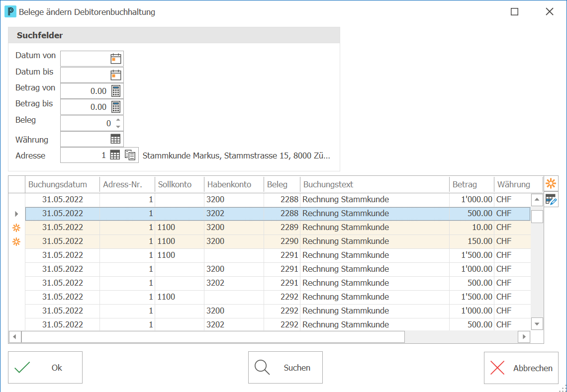This screenshot has height=392, width=567.
Task: Click the orange asterisk icon right of table header
Action: pos(551,184)
